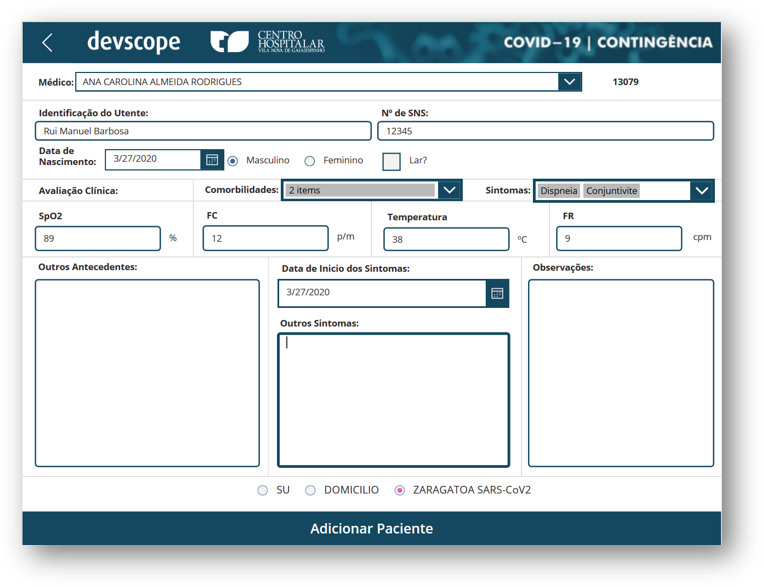Click the Avaliação Clínica label
The width and height of the screenshot is (764, 587).
[x=78, y=190]
